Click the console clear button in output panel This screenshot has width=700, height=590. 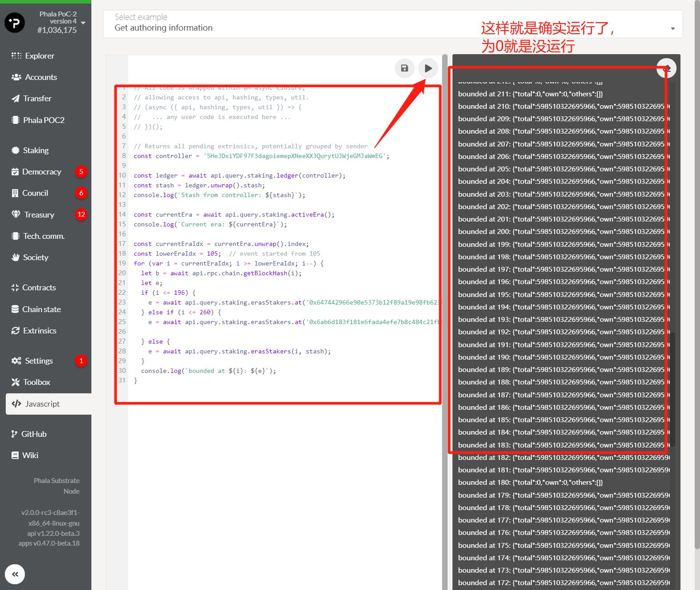666,68
